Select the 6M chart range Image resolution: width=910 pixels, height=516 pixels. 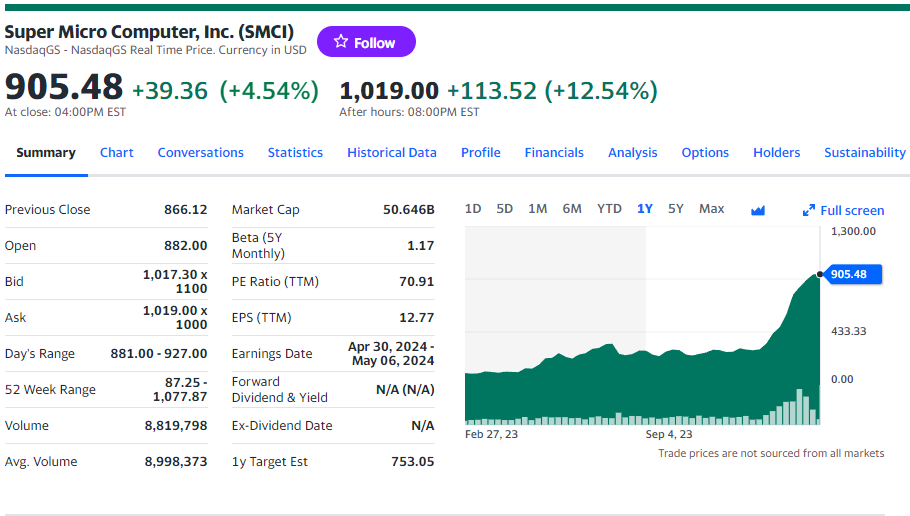coord(572,209)
